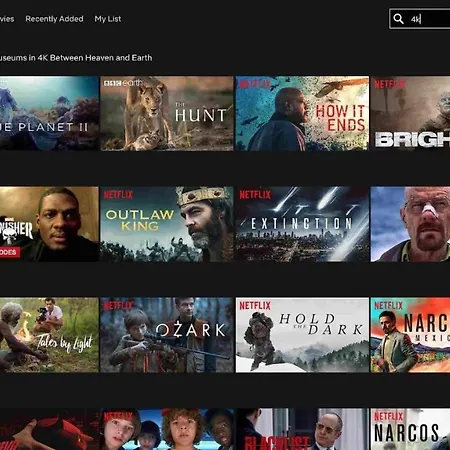The width and height of the screenshot is (450, 450).
Task: Open the Narcos series thumbnail
Action: coord(410,429)
